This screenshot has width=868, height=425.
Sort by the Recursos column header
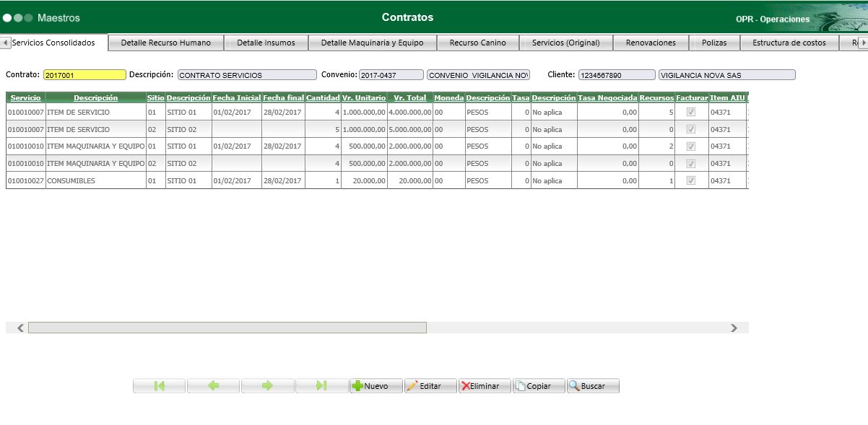656,97
